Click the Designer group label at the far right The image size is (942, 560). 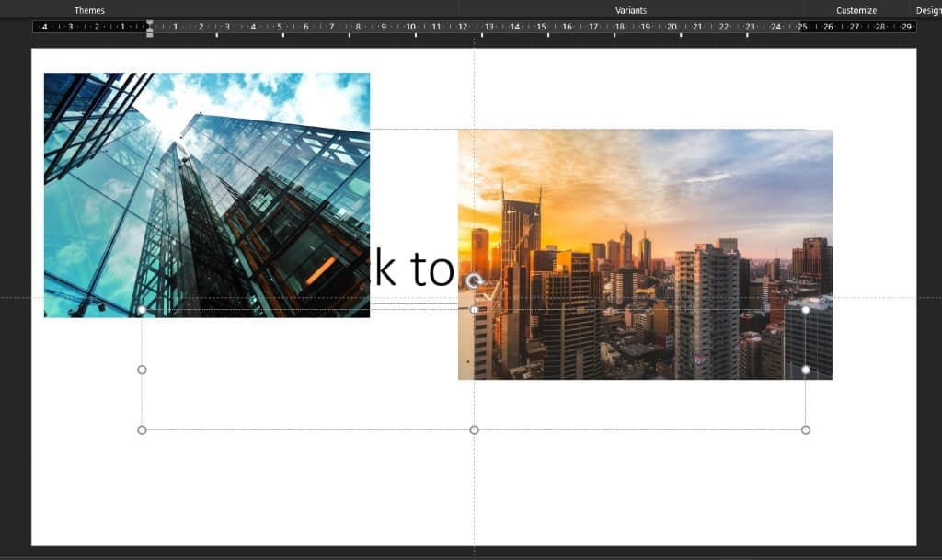coord(927,10)
